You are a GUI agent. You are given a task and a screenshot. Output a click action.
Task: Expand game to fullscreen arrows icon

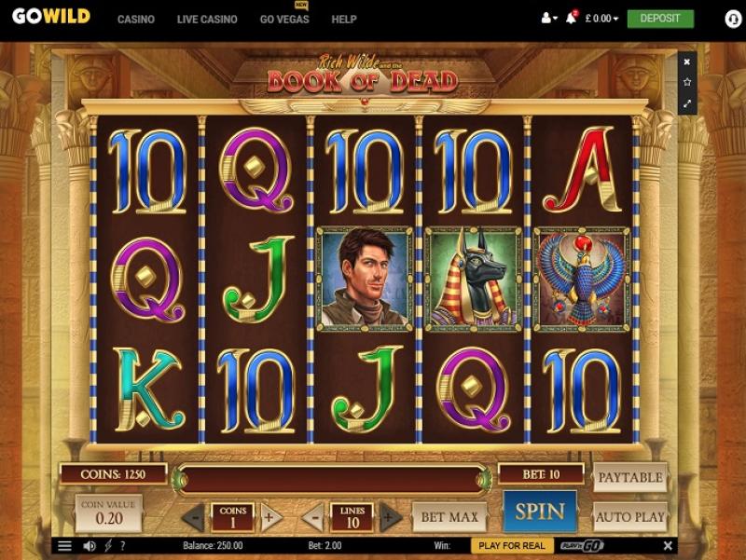pos(687,103)
